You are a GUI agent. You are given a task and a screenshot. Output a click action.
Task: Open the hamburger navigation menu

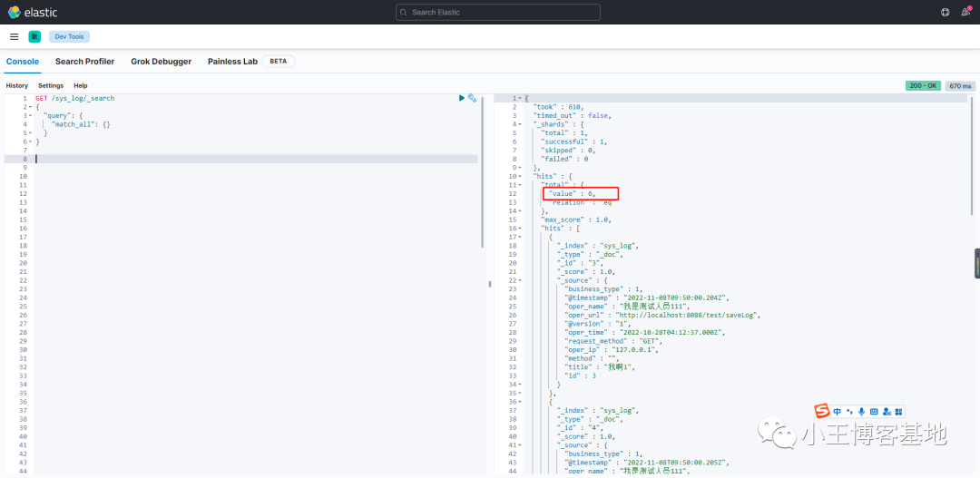pos(14,37)
